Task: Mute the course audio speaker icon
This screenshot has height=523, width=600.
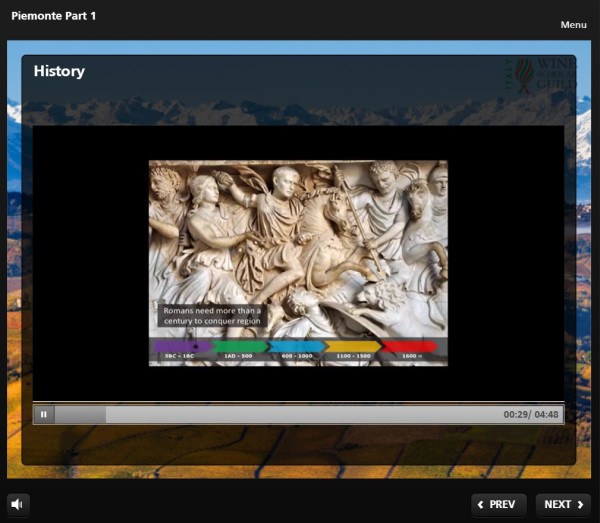Action: tap(18, 504)
